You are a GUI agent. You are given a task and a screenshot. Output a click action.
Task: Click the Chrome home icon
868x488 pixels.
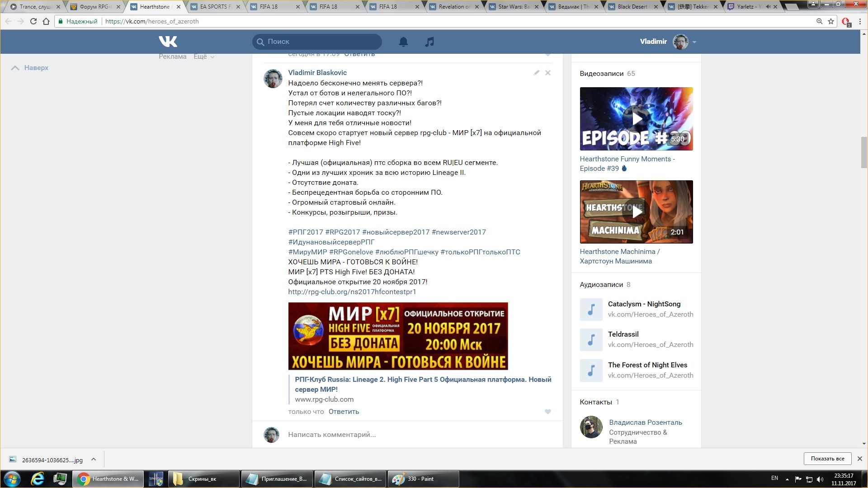[46, 21]
